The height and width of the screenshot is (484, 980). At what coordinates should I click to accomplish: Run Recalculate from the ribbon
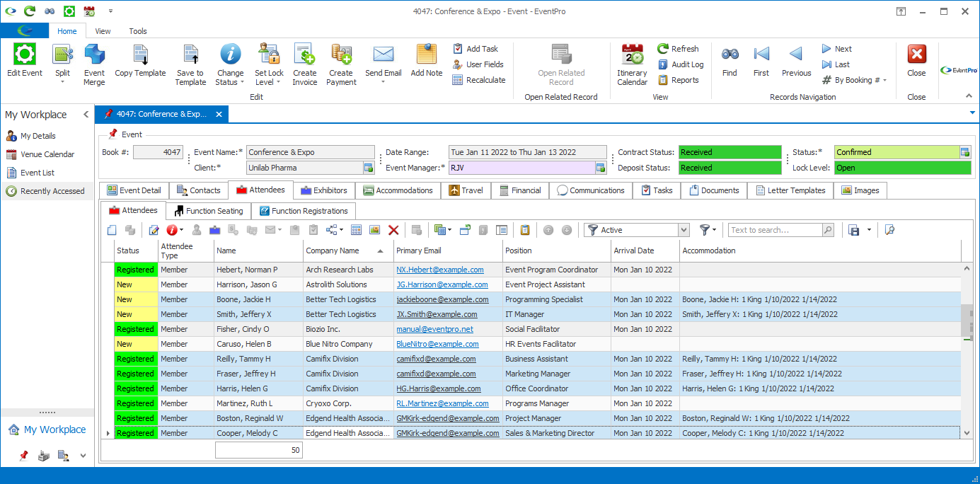click(x=478, y=80)
